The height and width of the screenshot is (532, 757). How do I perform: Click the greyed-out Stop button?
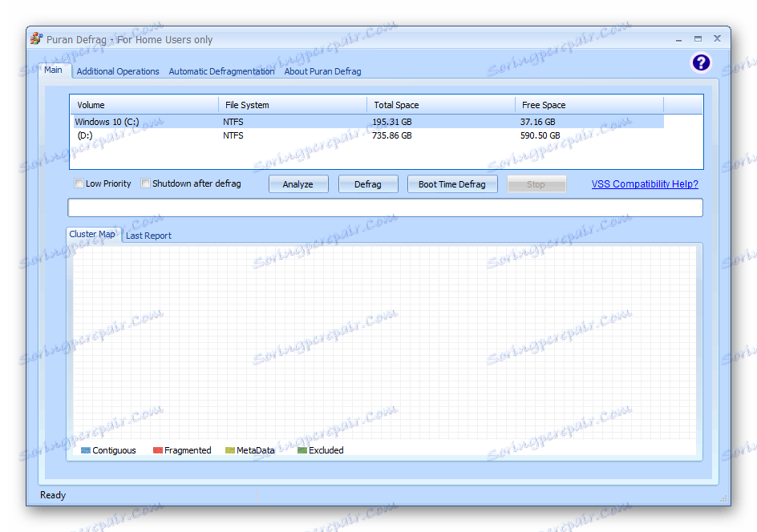tap(536, 184)
